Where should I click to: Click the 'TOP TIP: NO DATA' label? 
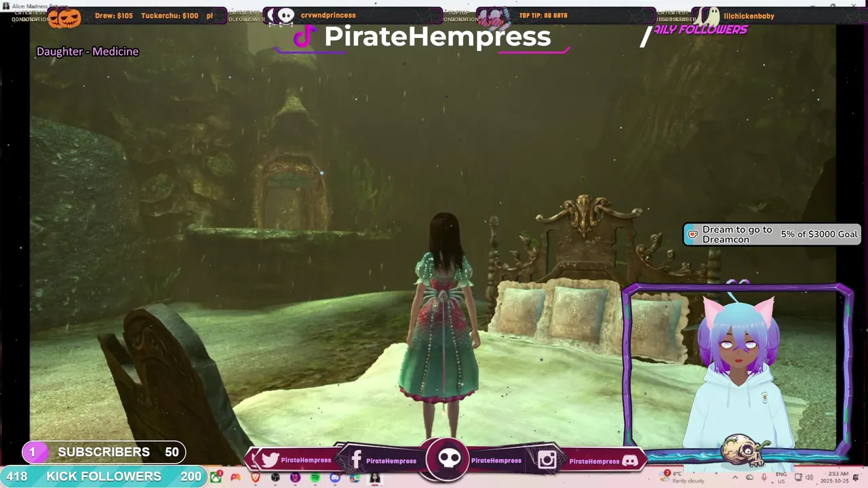[543, 16]
